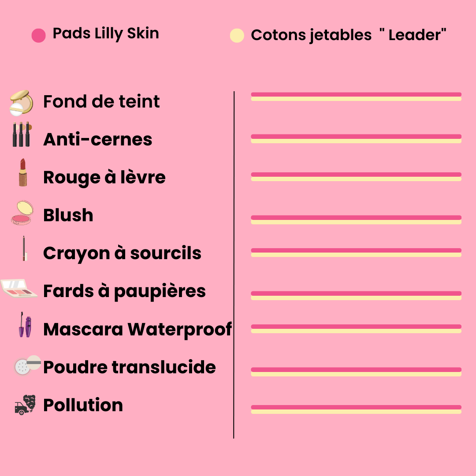Click the pink bar for Fond de teint
This screenshot has height=476, width=476.
[x=356, y=94]
